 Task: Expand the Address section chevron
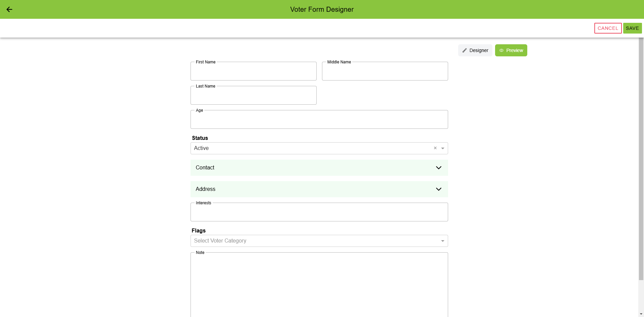(438, 189)
